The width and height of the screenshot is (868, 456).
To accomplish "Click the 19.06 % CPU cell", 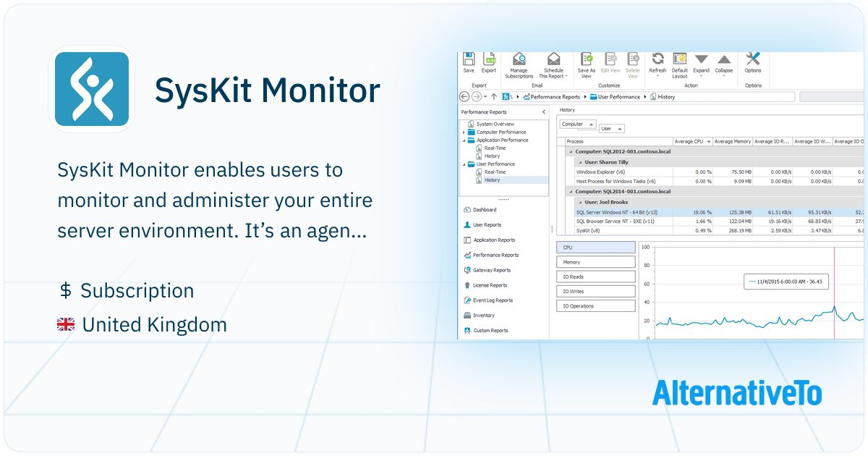I will tap(692, 212).
